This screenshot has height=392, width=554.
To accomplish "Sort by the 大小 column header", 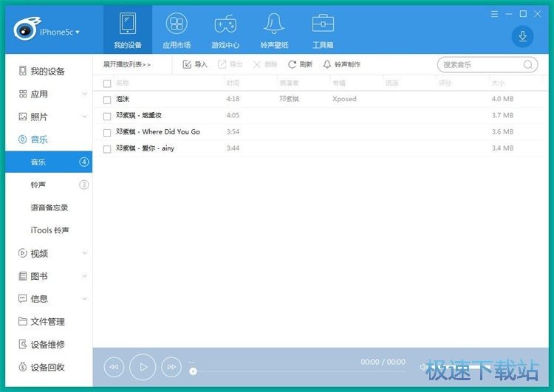I will (498, 83).
